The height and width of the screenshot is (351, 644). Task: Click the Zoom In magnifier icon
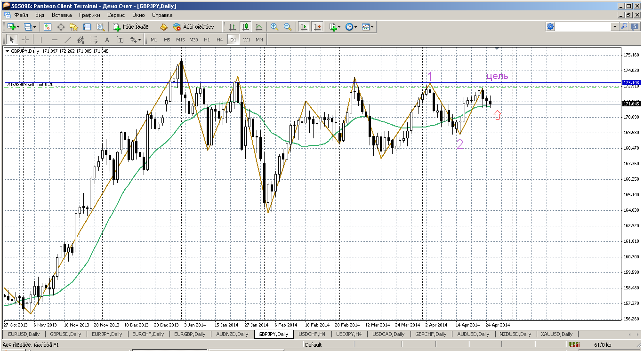click(x=274, y=27)
